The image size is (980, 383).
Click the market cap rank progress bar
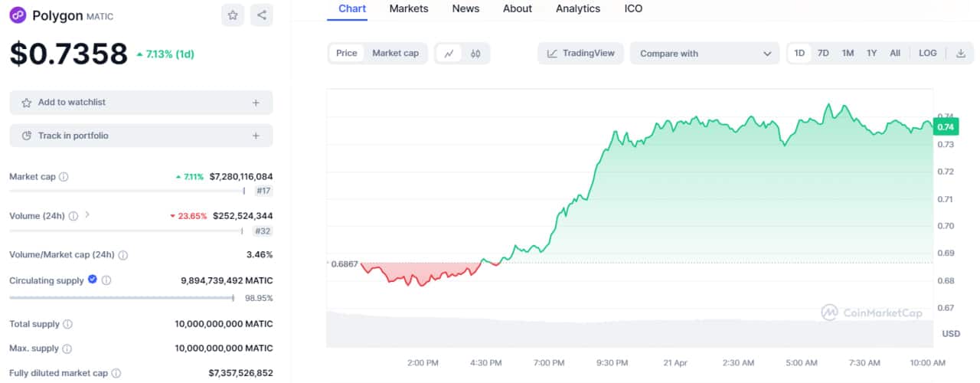127,191
